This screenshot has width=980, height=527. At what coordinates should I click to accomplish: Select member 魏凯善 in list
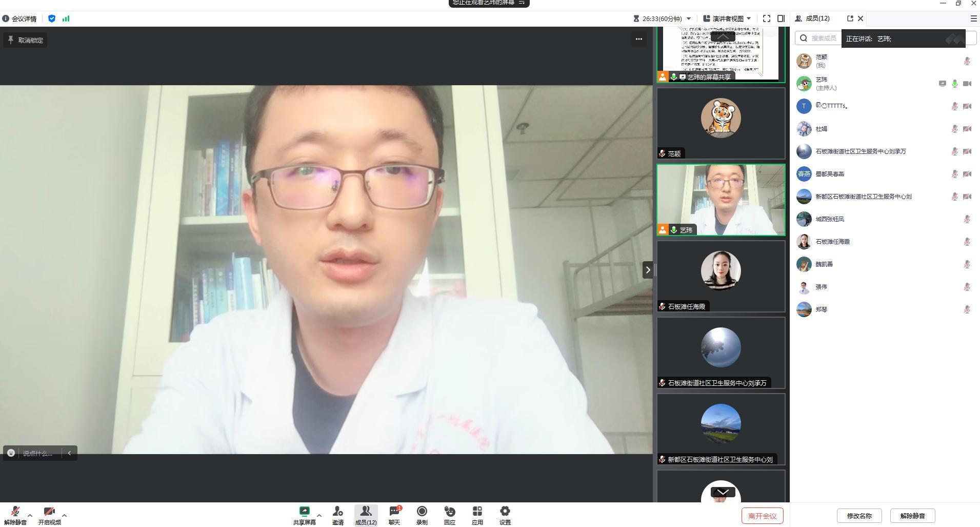[885, 264]
